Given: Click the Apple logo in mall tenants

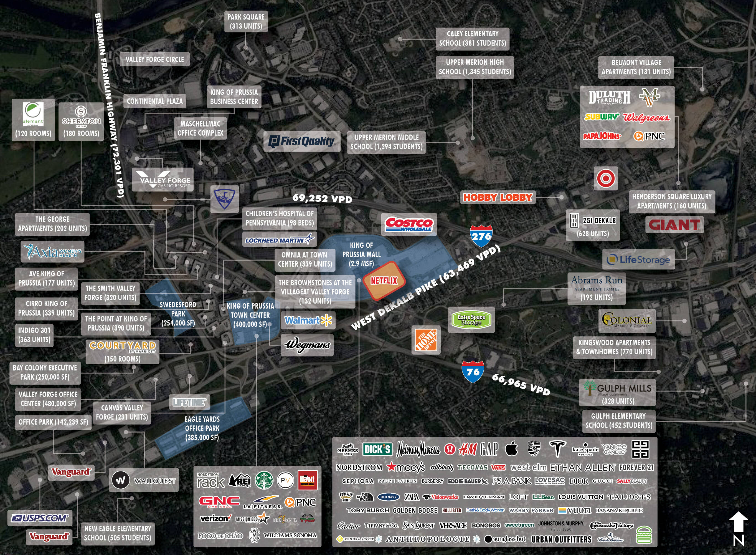Looking at the screenshot, I should pyautogui.click(x=511, y=448).
